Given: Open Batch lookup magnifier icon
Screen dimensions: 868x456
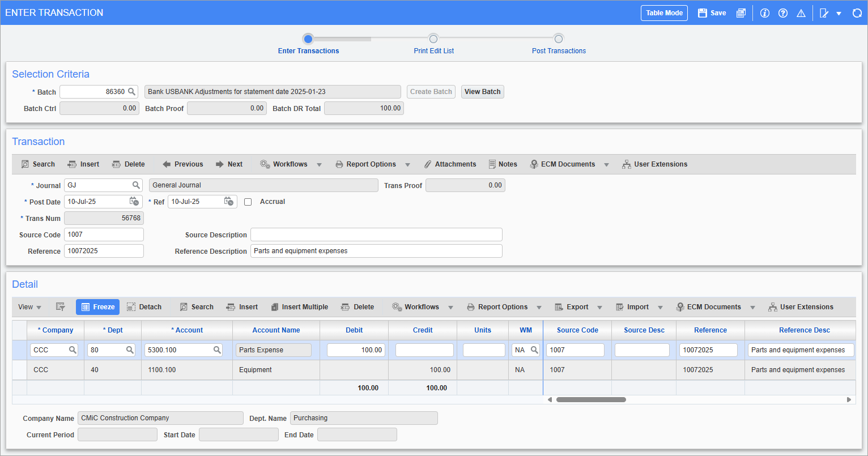Looking at the screenshot, I should pos(131,91).
